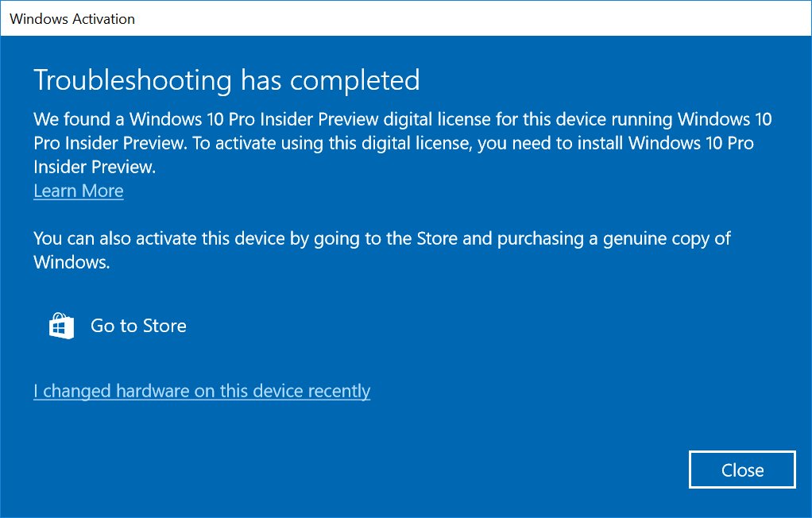Click the Windows Activation title text

point(72,19)
